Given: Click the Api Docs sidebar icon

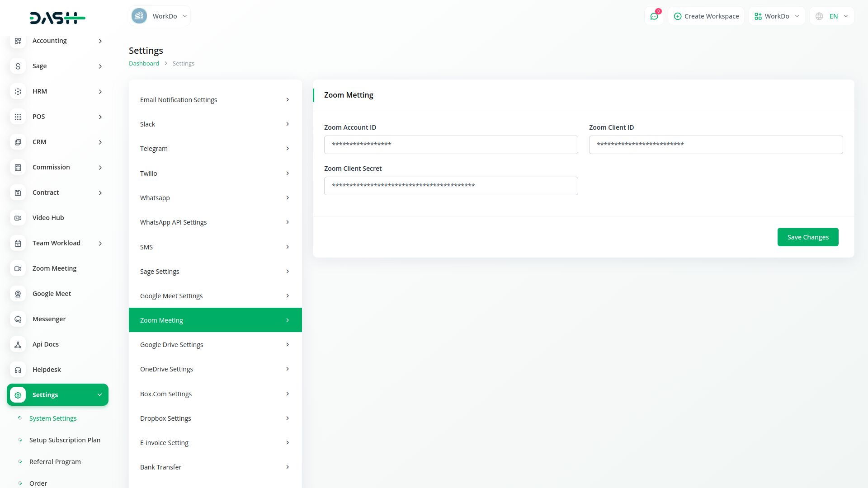Looking at the screenshot, I should [x=18, y=344].
